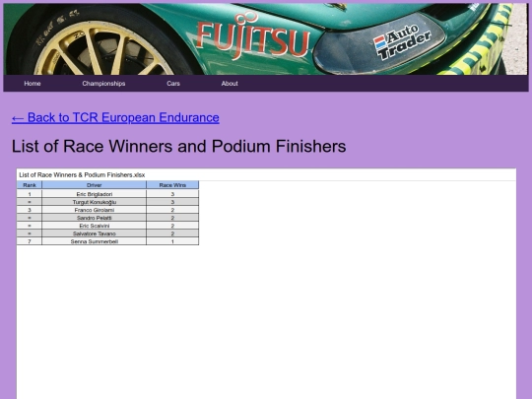Click the race wins value for Eric Brigliadori
This screenshot has height=399, width=532.
172,194
